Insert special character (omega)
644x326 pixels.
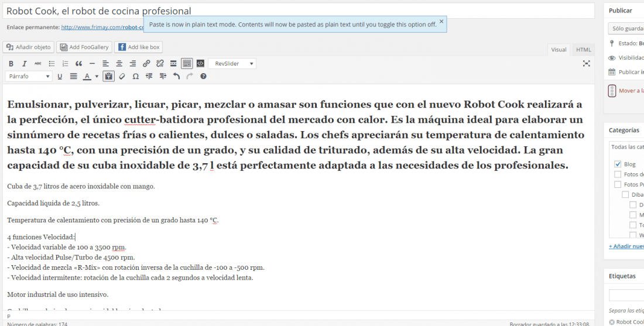click(x=136, y=76)
